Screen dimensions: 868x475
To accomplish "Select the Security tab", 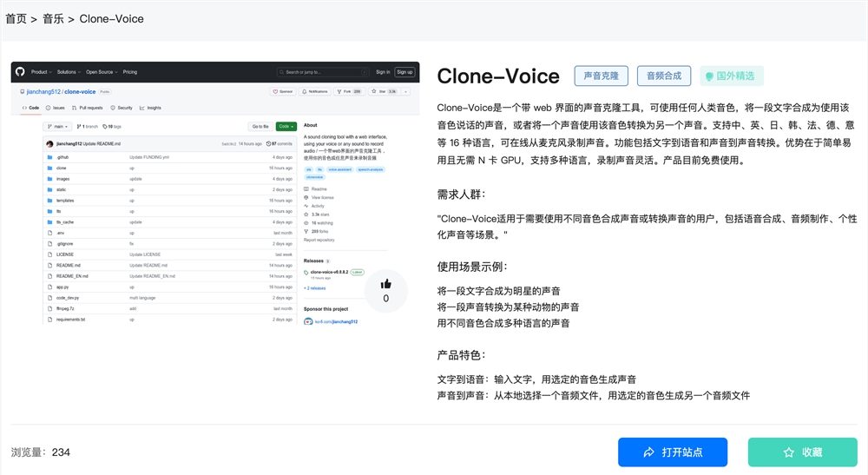I will pos(122,108).
